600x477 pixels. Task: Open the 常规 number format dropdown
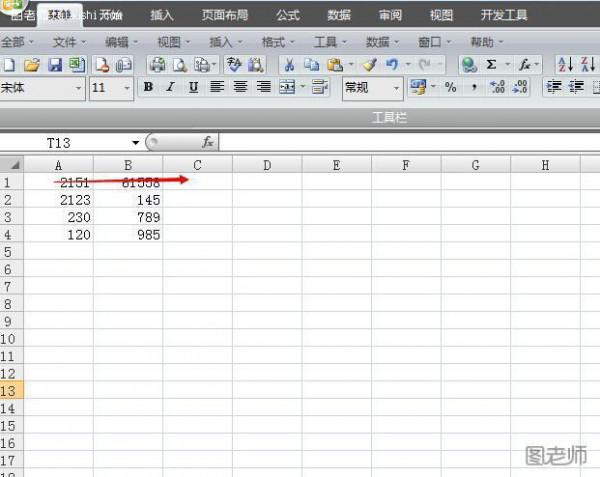pos(396,88)
